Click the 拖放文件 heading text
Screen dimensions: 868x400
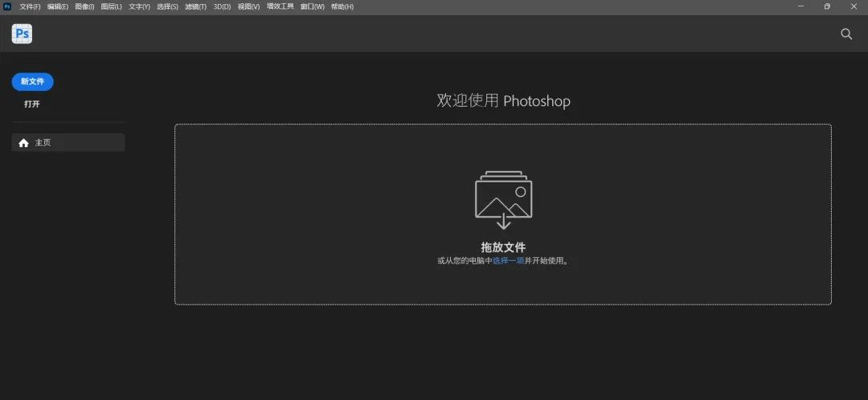[503, 247]
